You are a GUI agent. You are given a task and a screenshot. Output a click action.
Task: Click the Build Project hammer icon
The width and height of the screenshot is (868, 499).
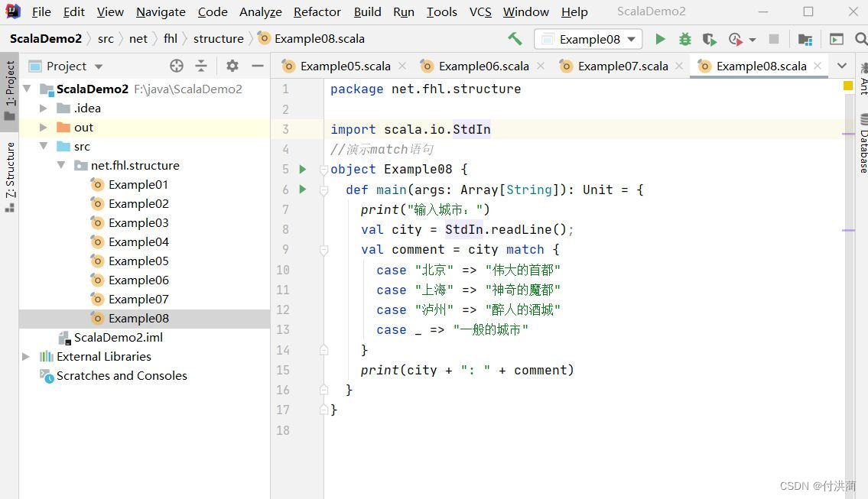click(515, 39)
